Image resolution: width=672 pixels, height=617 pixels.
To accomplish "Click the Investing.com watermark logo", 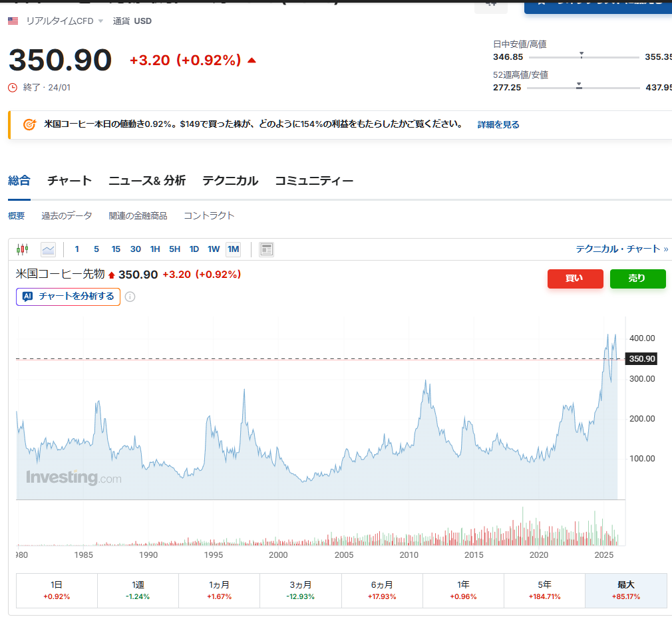I will pos(73,477).
